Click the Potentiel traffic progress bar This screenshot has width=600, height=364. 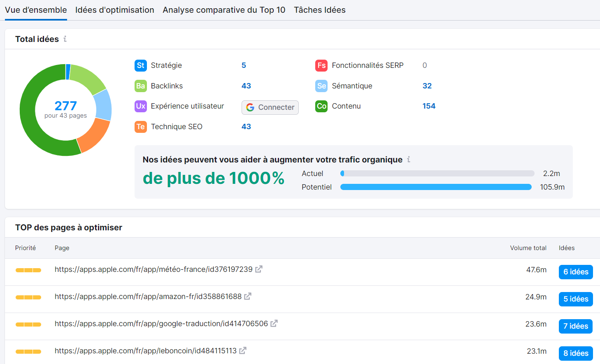tap(436, 187)
